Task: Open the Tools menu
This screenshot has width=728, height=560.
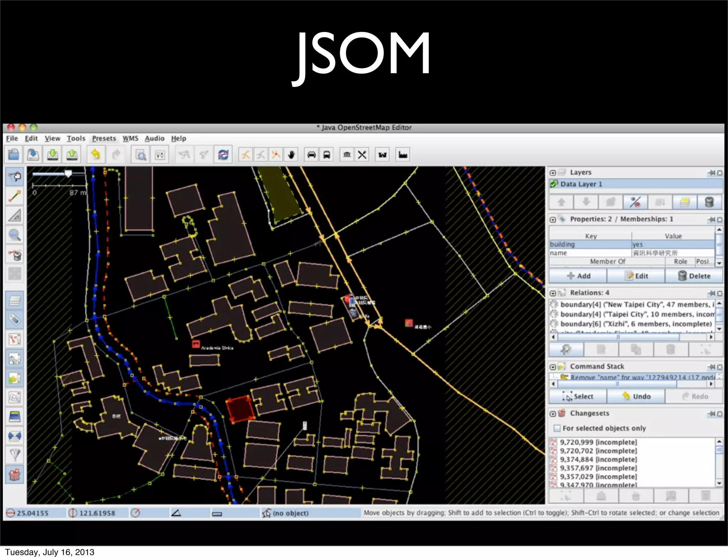Action: 76,139
